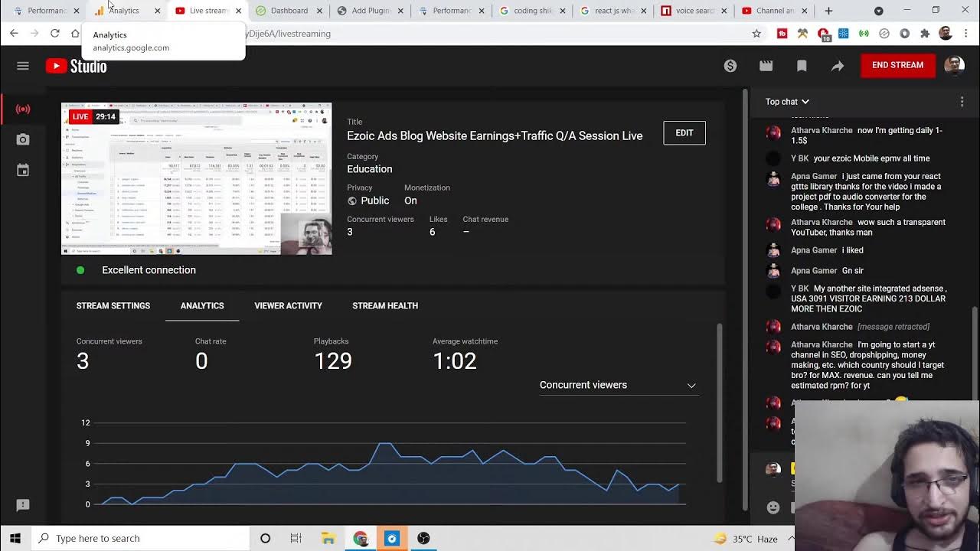Open the YouTube Studio hamburger menu
The height and width of the screenshot is (551, 980).
click(23, 66)
